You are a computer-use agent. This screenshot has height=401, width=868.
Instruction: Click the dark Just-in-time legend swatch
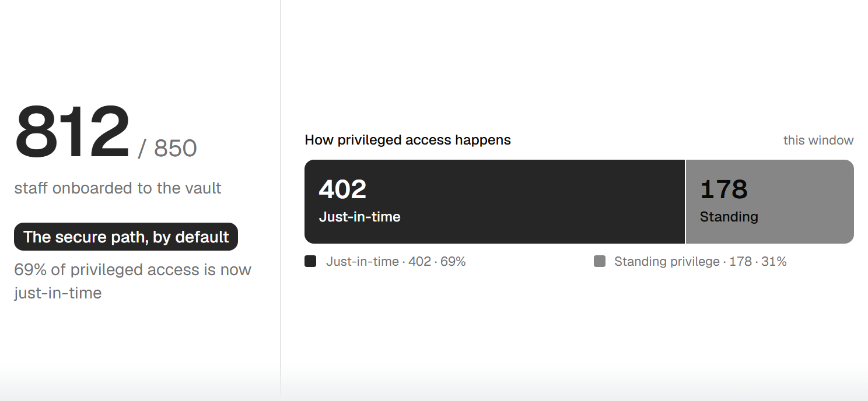click(x=310, y=261)
